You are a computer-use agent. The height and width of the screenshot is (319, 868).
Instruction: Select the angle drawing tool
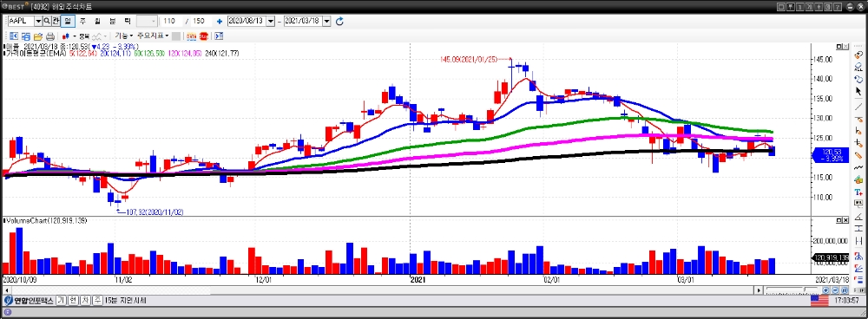(x=858, y=217)
